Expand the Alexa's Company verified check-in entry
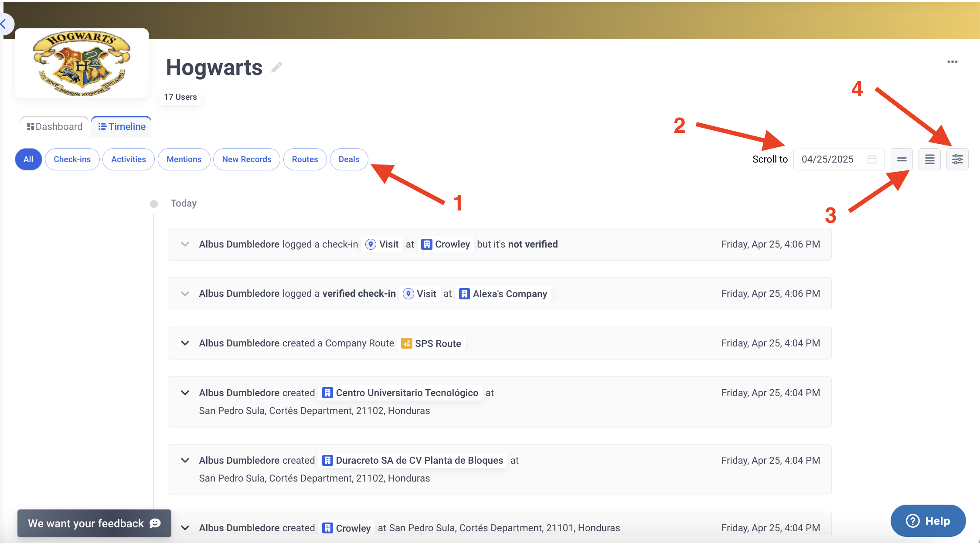This screenshot has height=543, width=980. coord(185,294)
